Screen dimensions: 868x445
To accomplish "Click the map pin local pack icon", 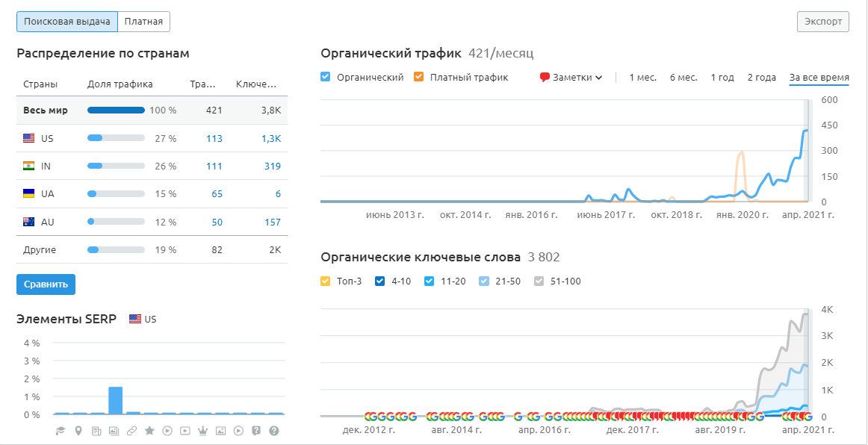I will pyautogui.click(x=78, y=431).
